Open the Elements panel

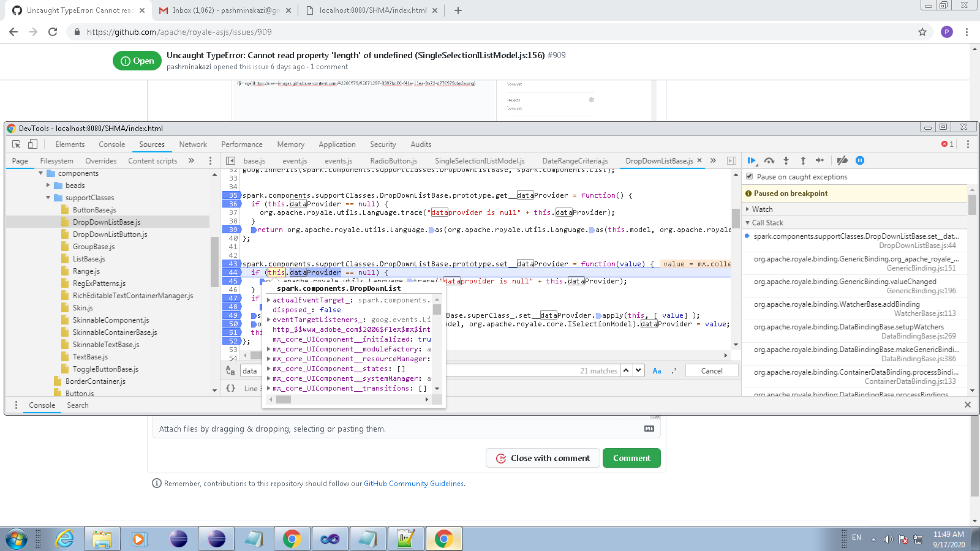tap(70, 144)
